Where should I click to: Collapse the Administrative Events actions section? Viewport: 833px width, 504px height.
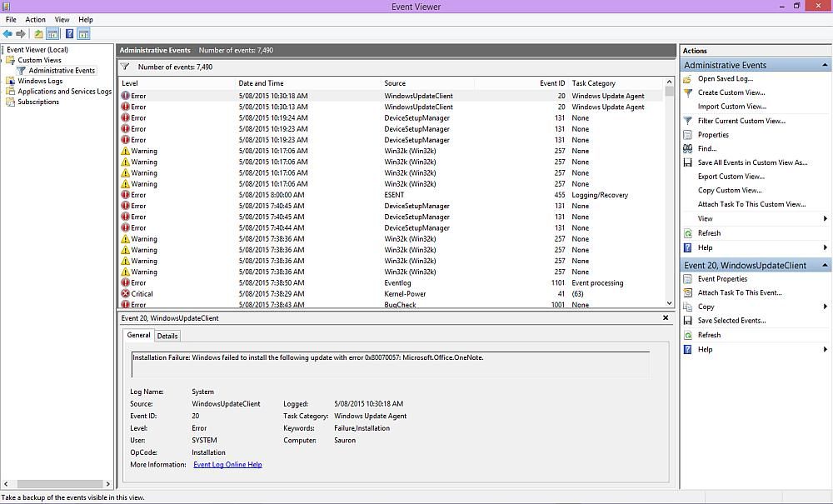pyautogui.click(x=825, y=65)
